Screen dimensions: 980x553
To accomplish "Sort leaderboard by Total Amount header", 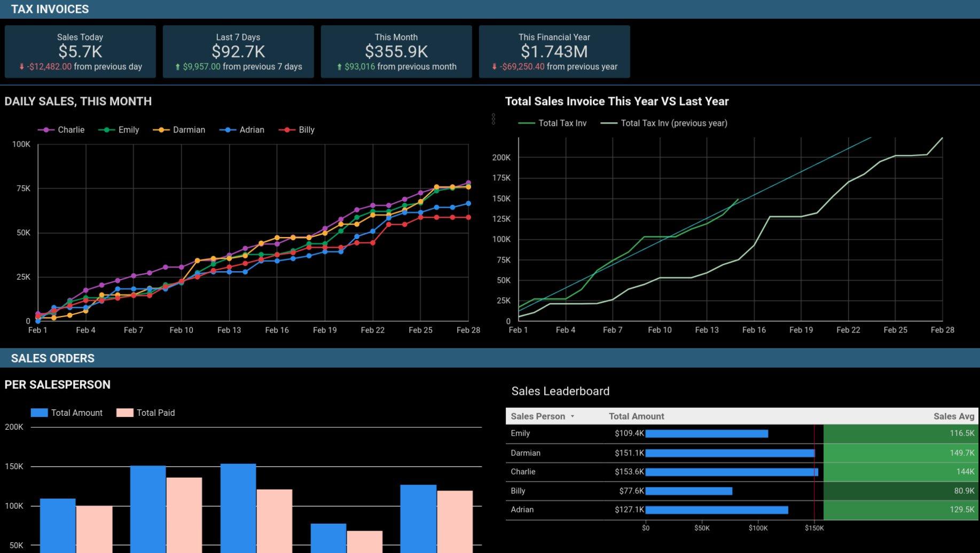I will pos(637,416).
